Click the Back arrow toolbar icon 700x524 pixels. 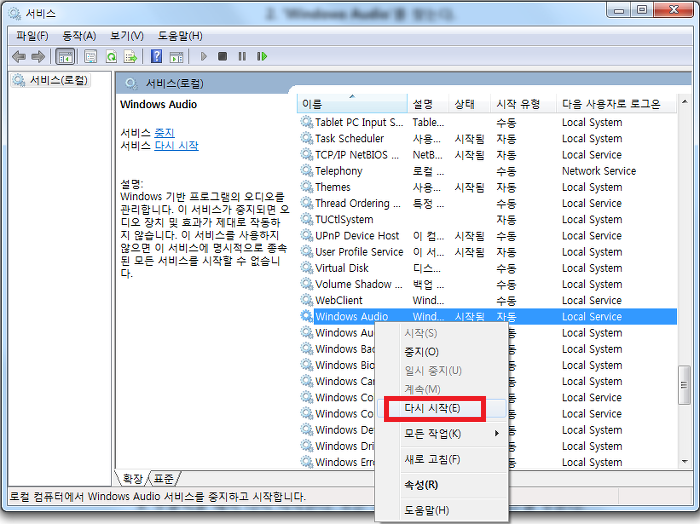pyautogui.click(x=19, y=56)
